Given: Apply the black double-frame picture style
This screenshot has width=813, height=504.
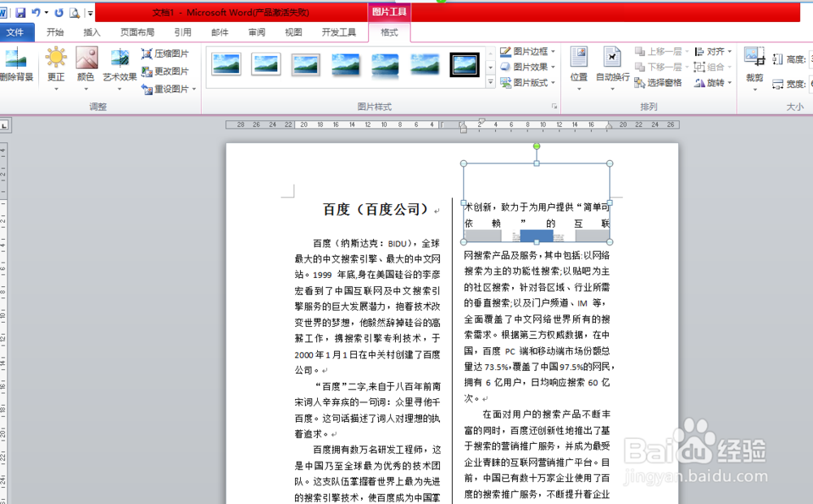Looking at the screenshot, I should point(464,65).
